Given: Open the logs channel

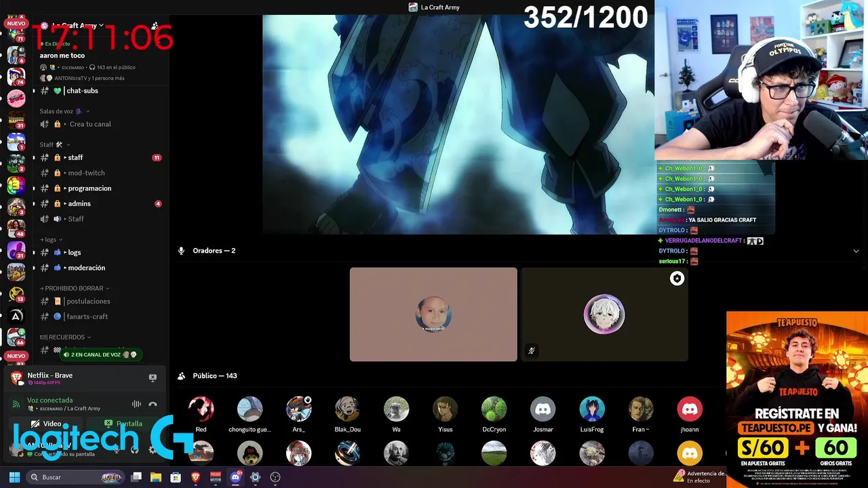Looking at the screenshot, I should [100, 252].
